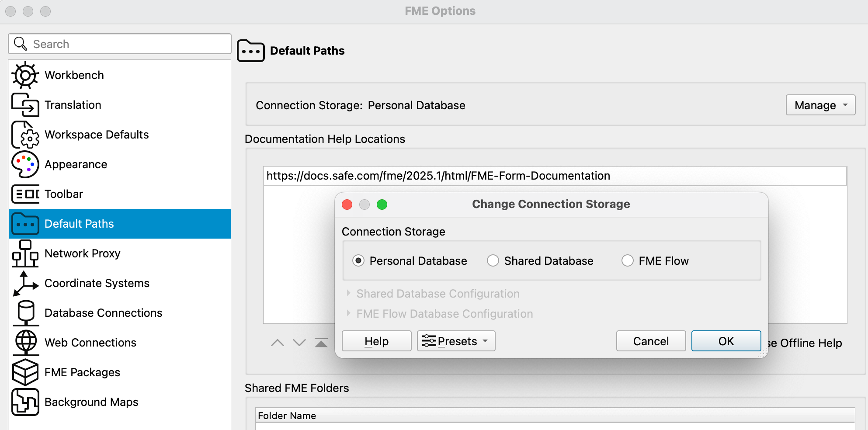Click the Workspace Defaults document-gear icon

(25, 135)
